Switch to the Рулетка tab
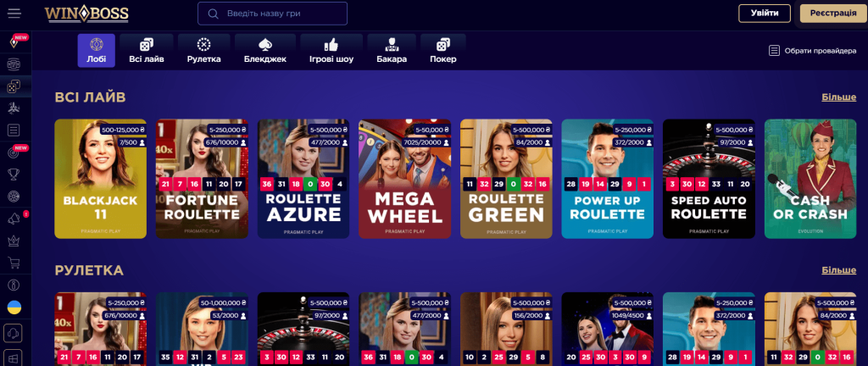 203,51
